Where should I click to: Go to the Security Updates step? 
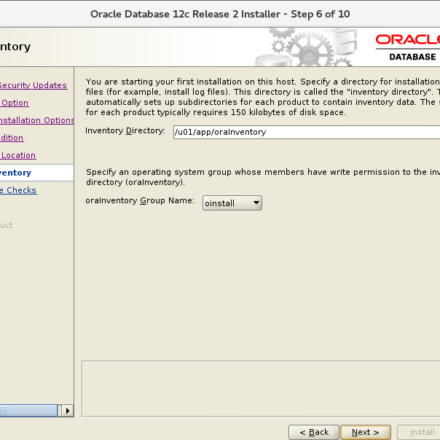click(33, 85)
